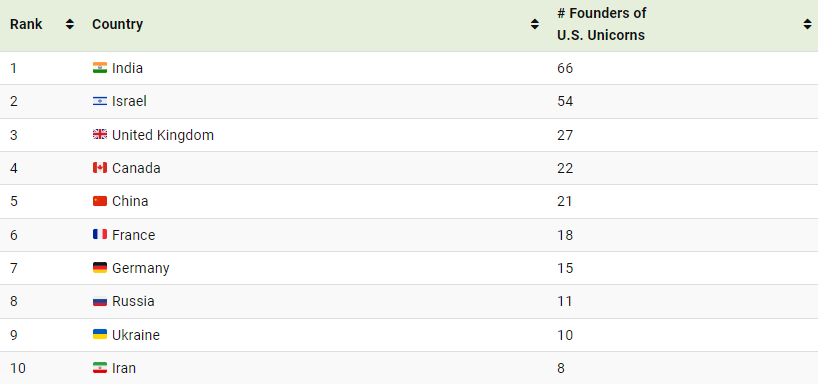818x388 pixels.
Task: Select the Founders of U.S. Unicorns header
Action: pyautogui.click(x=602, y=24)
